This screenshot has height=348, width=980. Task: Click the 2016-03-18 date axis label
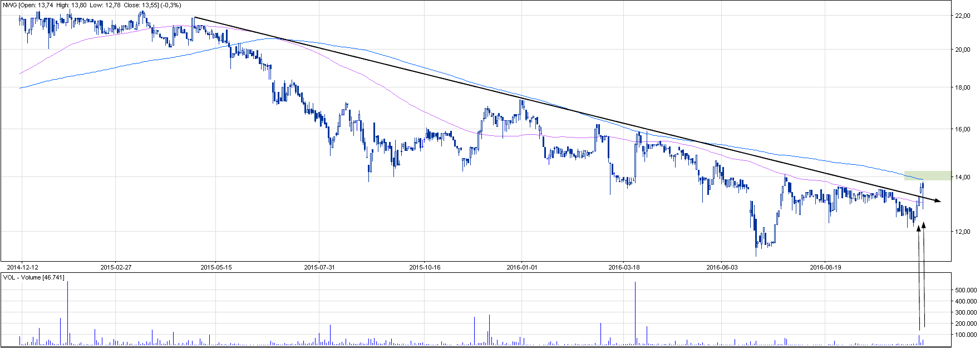tap(624, 267)
